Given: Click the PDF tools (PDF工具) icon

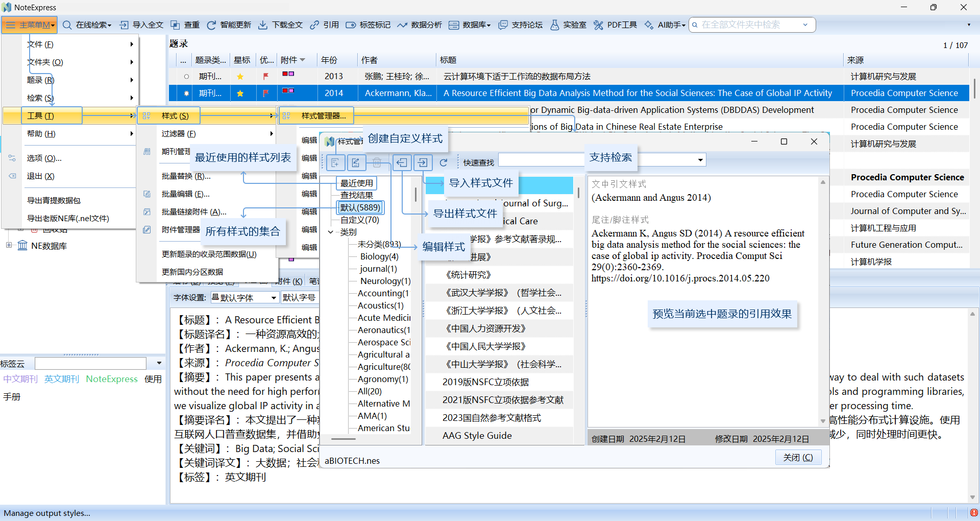Looking at the screenshot, I should coord(598,25).
